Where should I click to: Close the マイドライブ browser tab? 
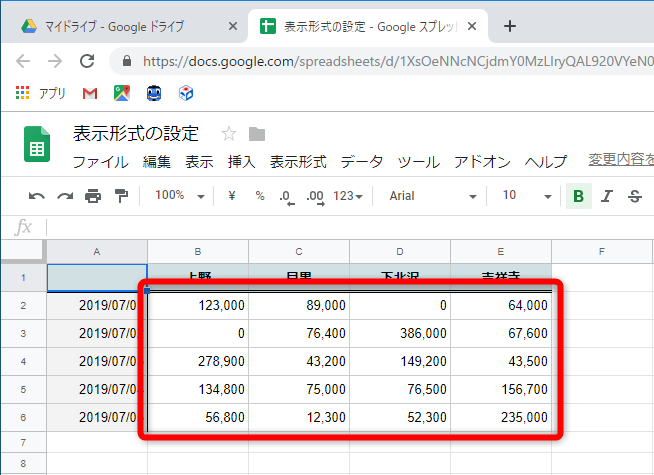[233, 26]
